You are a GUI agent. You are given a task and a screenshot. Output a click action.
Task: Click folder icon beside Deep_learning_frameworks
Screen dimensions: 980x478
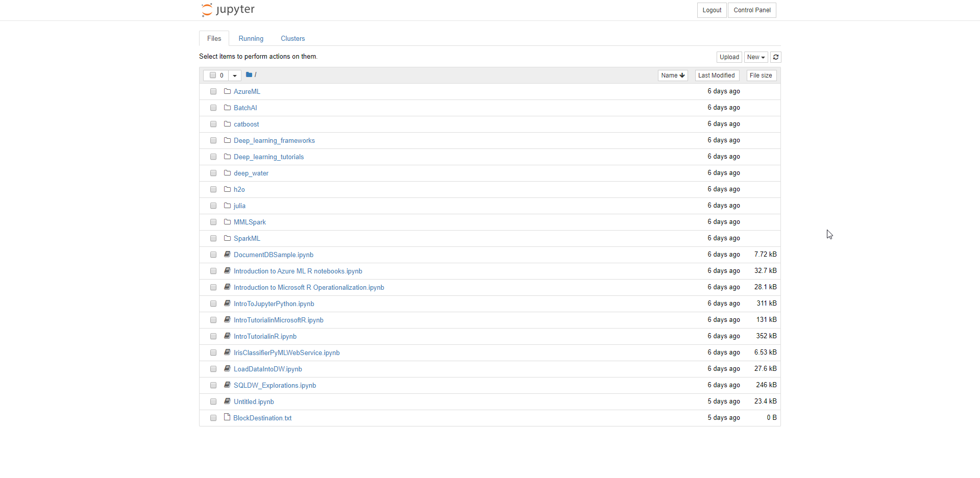click(227, 140)
